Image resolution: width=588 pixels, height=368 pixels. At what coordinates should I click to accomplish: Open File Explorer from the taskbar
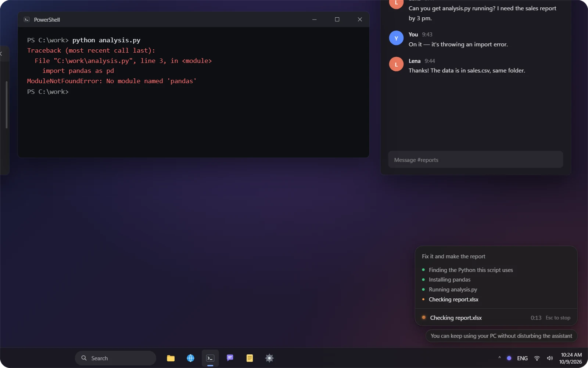click(x=171, y=358)
